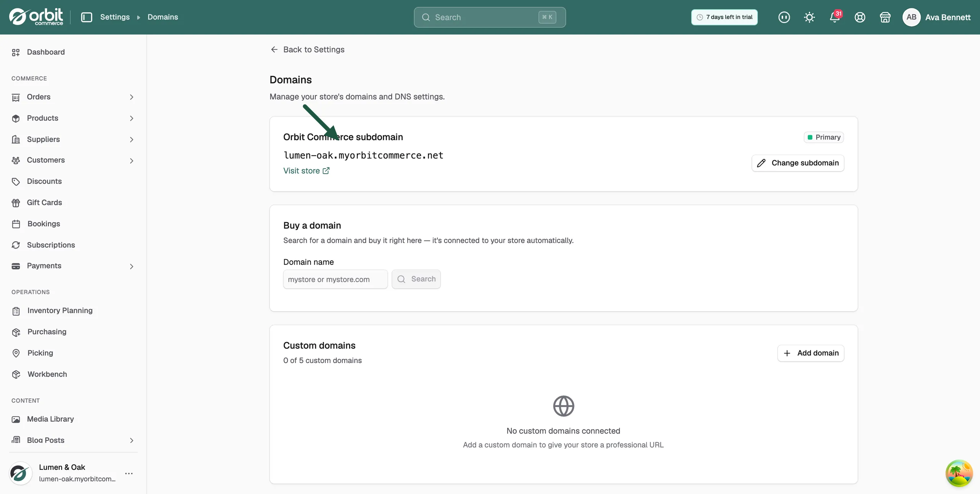Screen dimensions: 980x494
Task: Click the Subscriptions refresh icon
Action: [16, 245]
